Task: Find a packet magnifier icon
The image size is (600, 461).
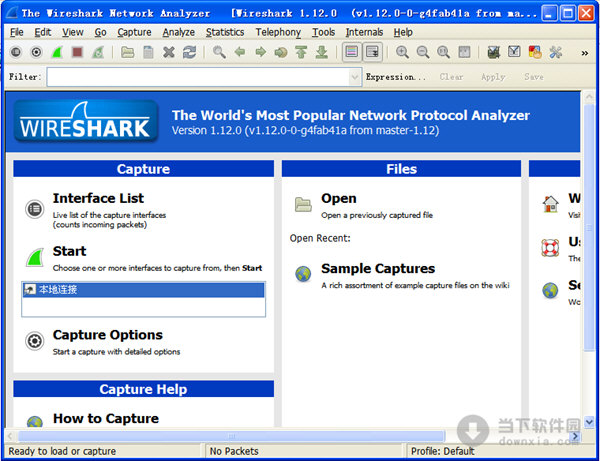Action: tap(219, 52)
